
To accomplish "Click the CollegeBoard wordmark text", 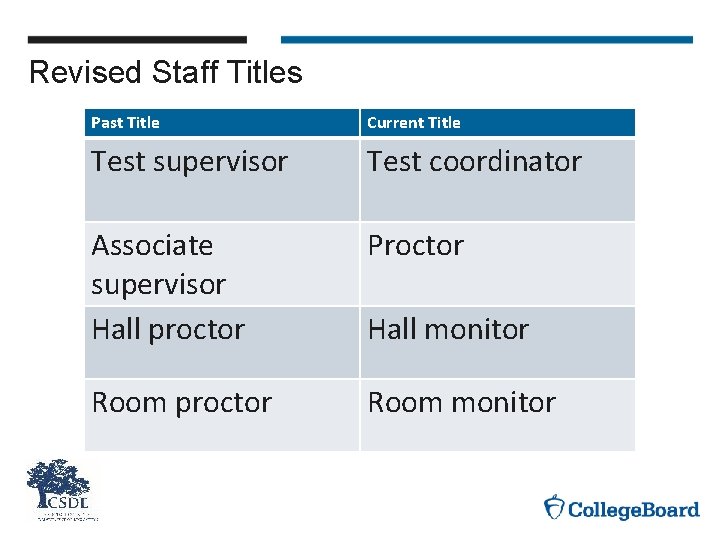I will (x=634, y=510).
